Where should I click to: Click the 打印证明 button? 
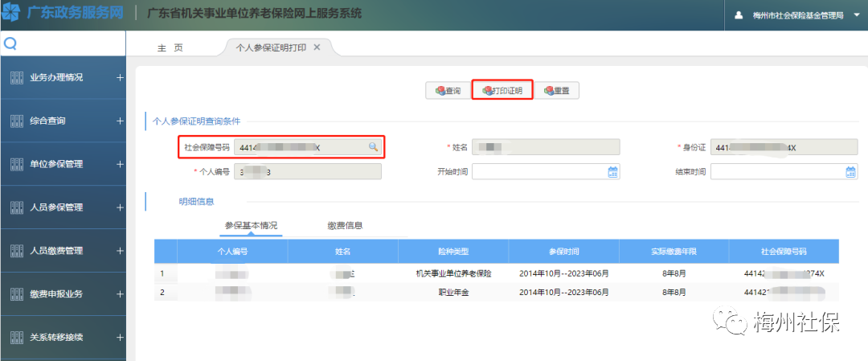[x=502, y=91]
